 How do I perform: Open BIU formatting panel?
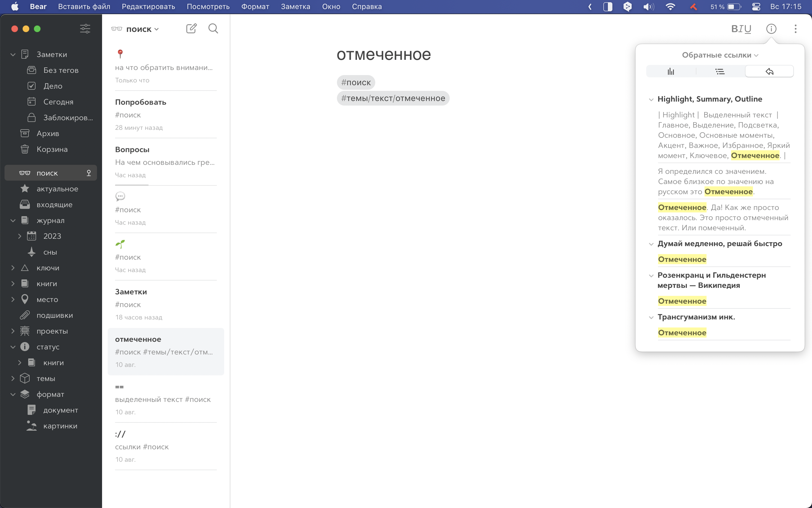(x=741, y=29)
